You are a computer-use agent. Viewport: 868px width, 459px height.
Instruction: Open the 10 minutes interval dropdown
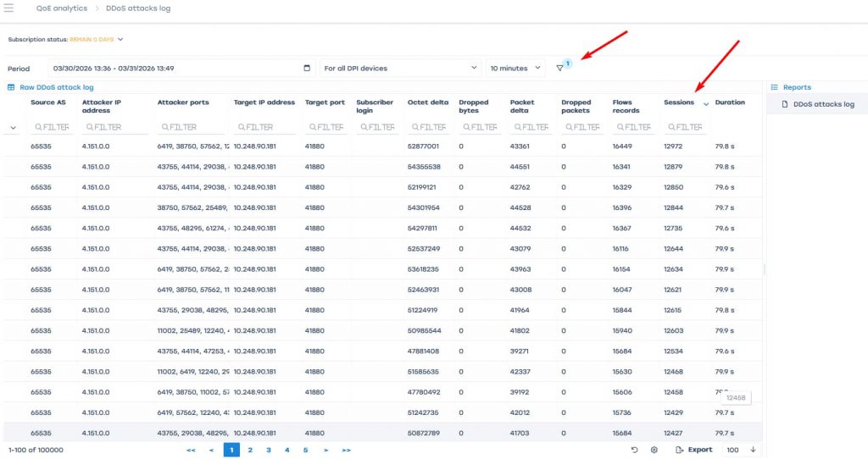point(515,68)
